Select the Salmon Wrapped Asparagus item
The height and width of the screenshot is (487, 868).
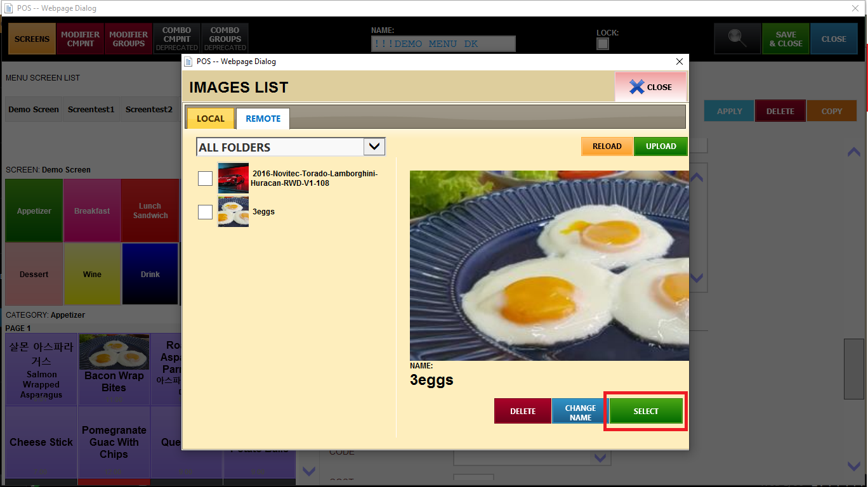[41, 370]
